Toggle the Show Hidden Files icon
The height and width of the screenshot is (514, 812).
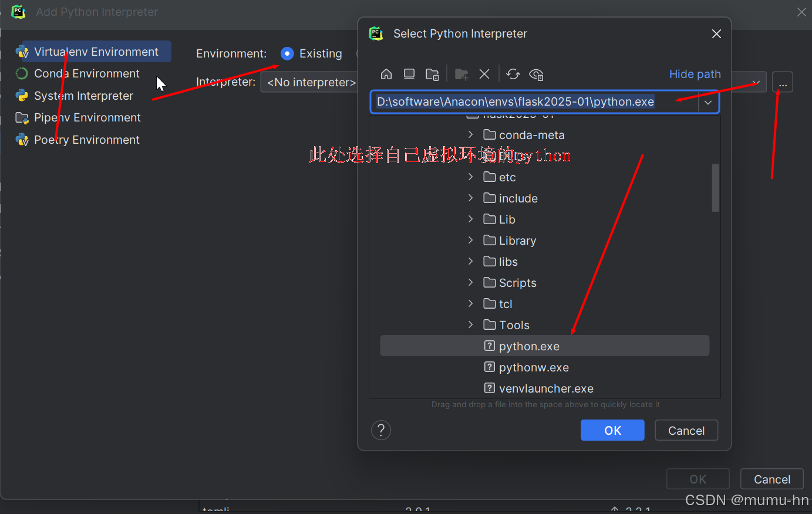click(535, 74)
